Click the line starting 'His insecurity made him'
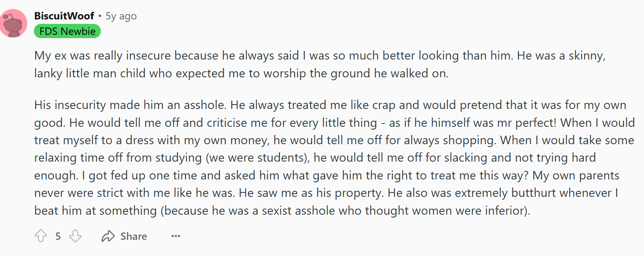Viewport: 644px width, 256px height. click(x=330, y=105)
